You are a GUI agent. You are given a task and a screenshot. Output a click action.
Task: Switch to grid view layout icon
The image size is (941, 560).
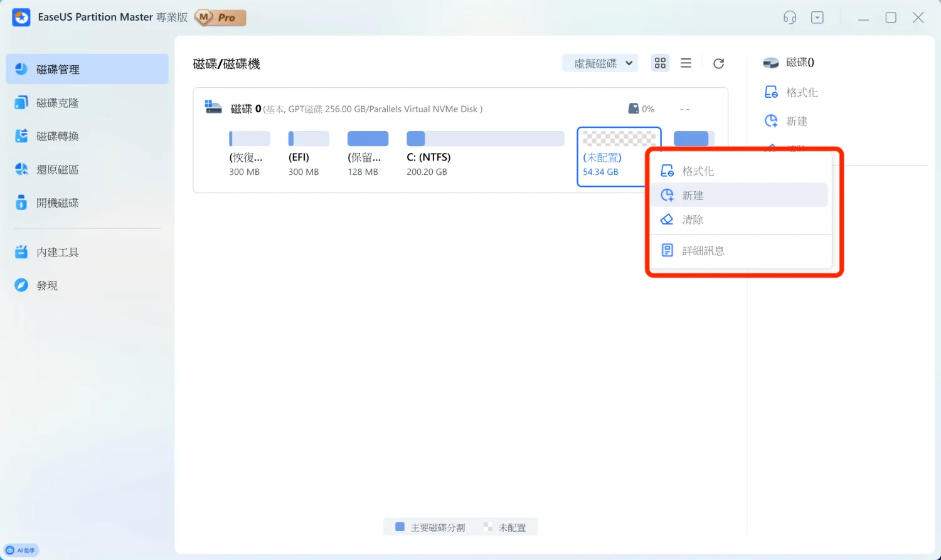click(x=660, y=63)
